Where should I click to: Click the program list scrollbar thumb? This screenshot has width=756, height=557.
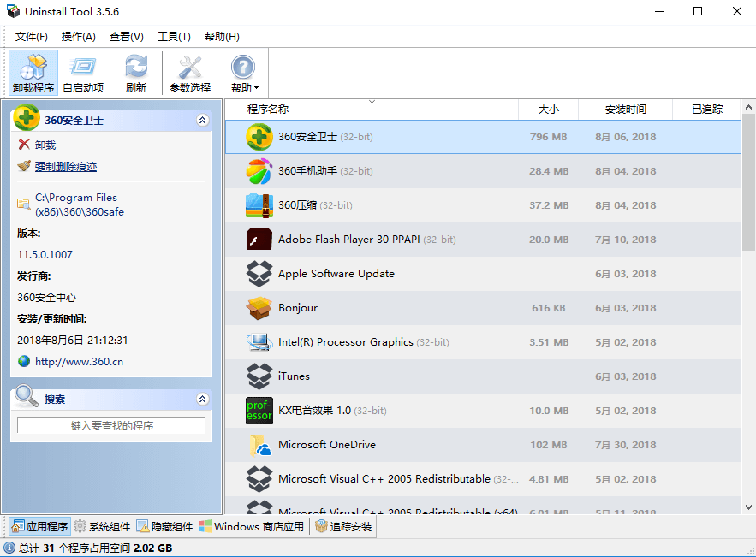(749, 183)
